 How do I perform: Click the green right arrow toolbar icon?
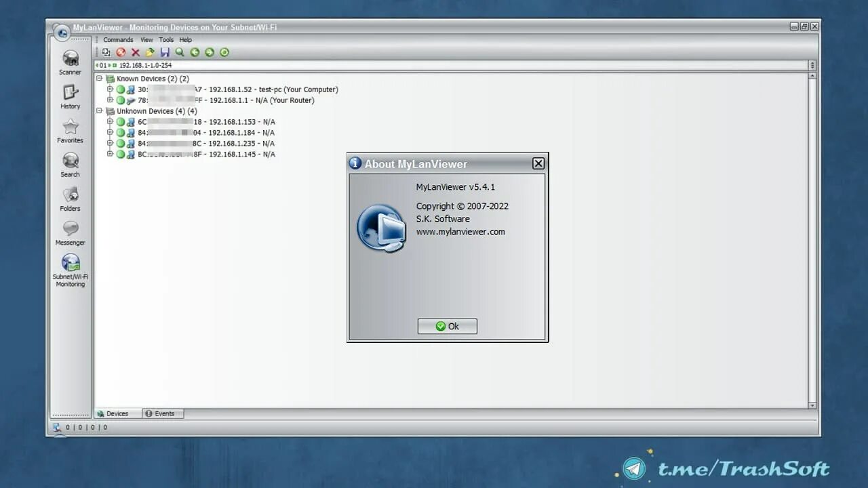coord(210,52)
